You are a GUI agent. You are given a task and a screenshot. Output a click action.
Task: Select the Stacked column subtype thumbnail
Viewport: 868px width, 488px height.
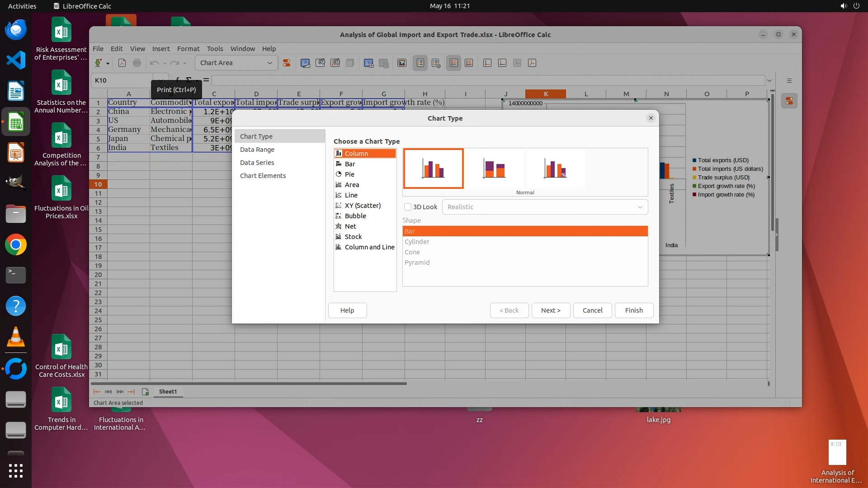point(494,169)
